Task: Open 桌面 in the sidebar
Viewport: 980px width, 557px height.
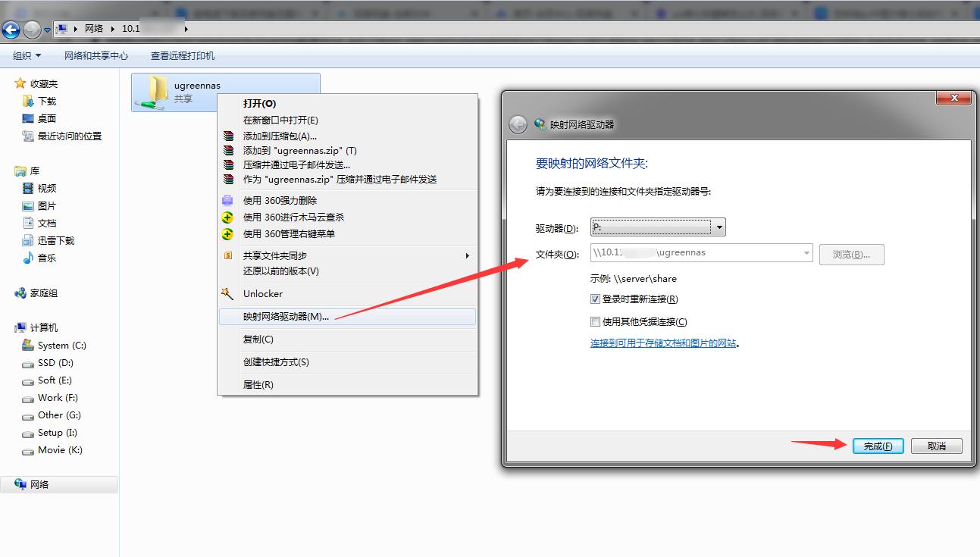Action: coord(47,118)
